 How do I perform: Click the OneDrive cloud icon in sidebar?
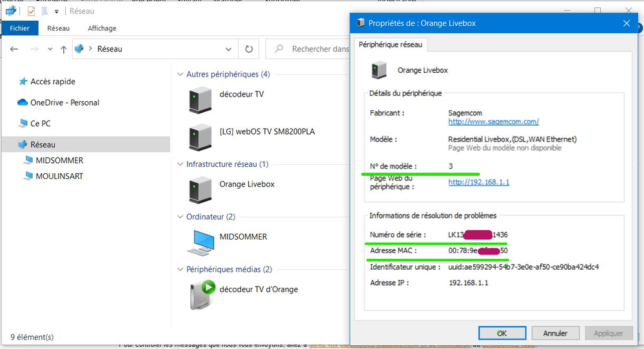[23, 102]
